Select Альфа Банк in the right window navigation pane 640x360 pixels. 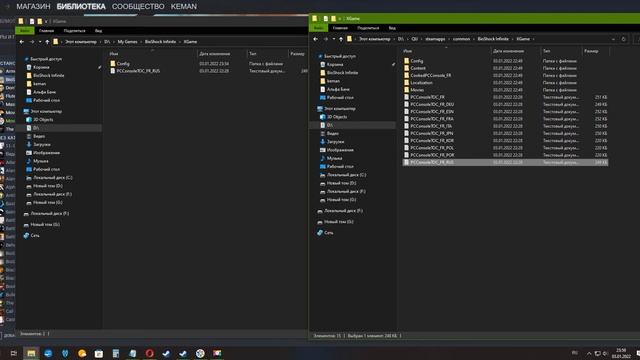pyautogui.click(x=338, y=89)
